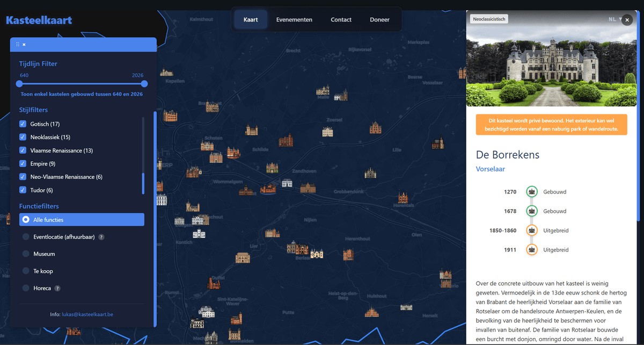Go to the Doneer page

point(379,20)
